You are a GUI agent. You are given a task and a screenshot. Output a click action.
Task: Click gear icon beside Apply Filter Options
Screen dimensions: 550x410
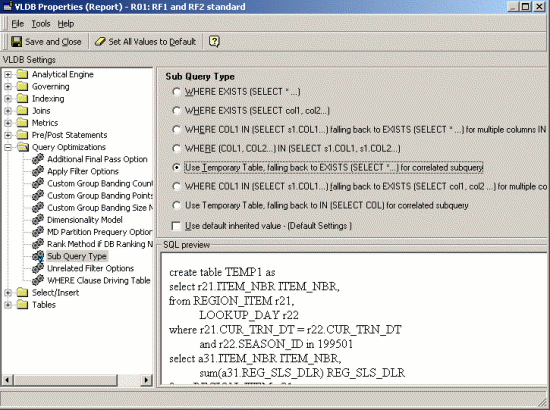[x=38, y=171]
